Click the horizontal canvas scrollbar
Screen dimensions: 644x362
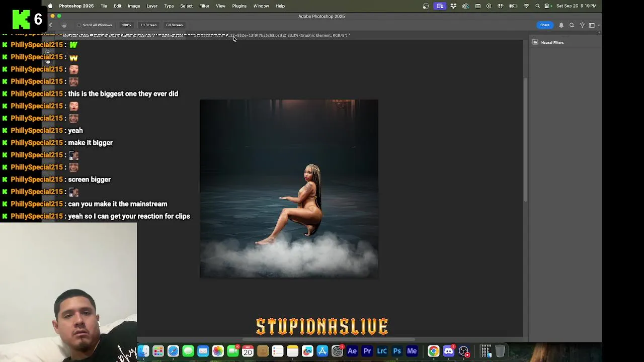click(x=329, y=339)
